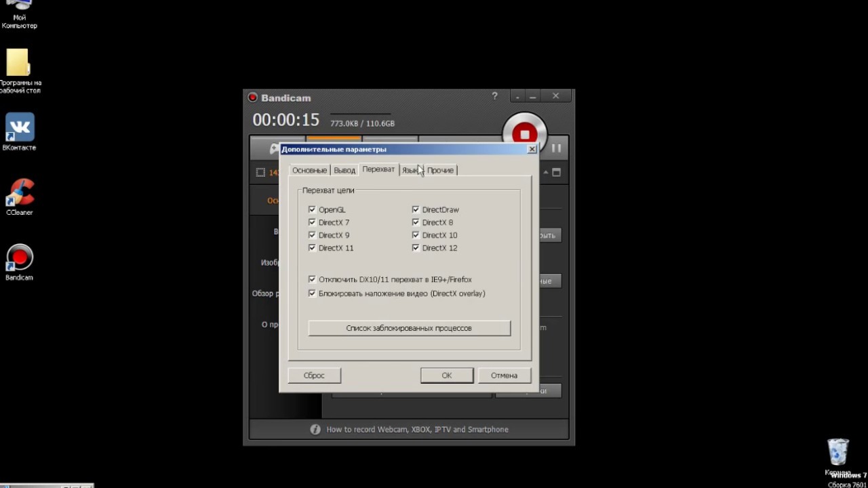The width and height of the screenshot is (868, 488).
Task: Open the My Computer desktop icon
Action: (x=20, y=15)
